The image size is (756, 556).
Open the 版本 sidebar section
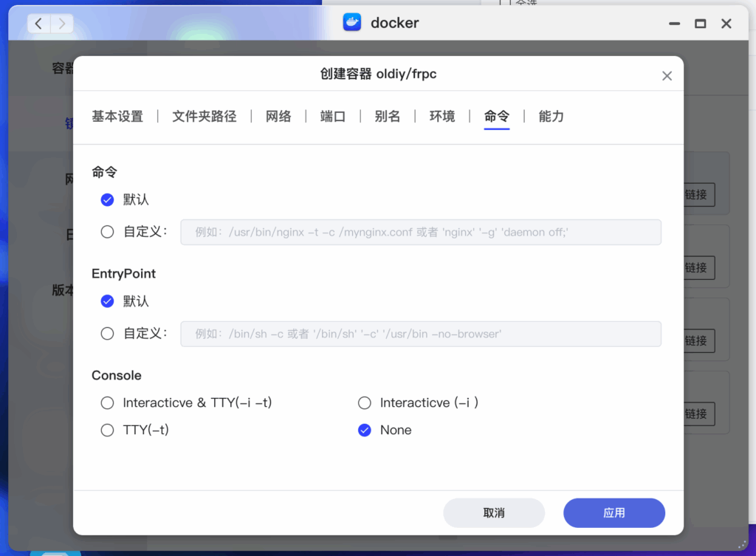click(61, 290)
